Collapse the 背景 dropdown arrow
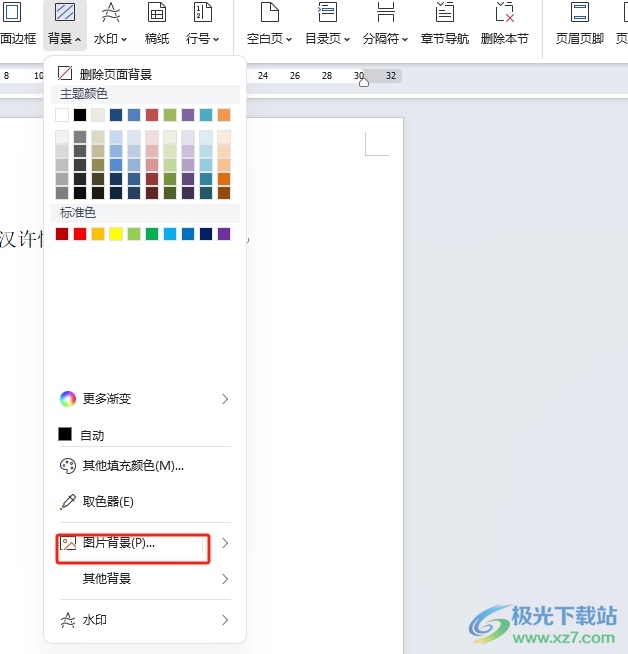Screen dimensions: 628x654 click(x=78, y=40)
